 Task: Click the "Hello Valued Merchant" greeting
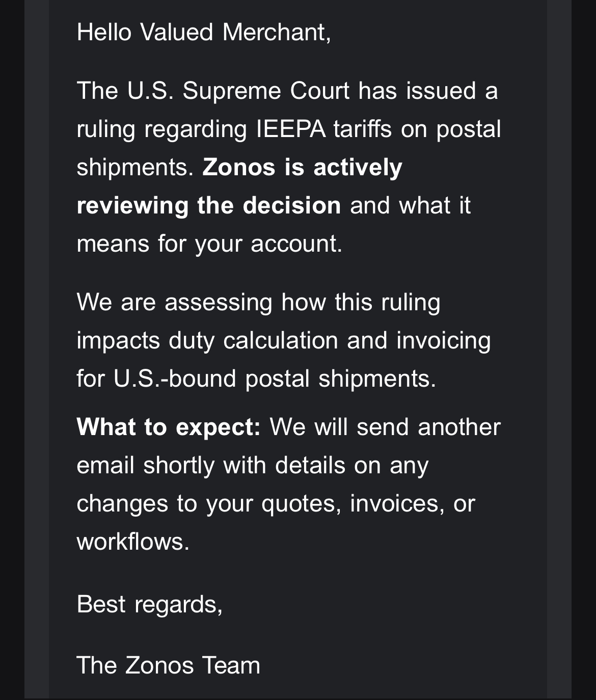coord(203,32)
